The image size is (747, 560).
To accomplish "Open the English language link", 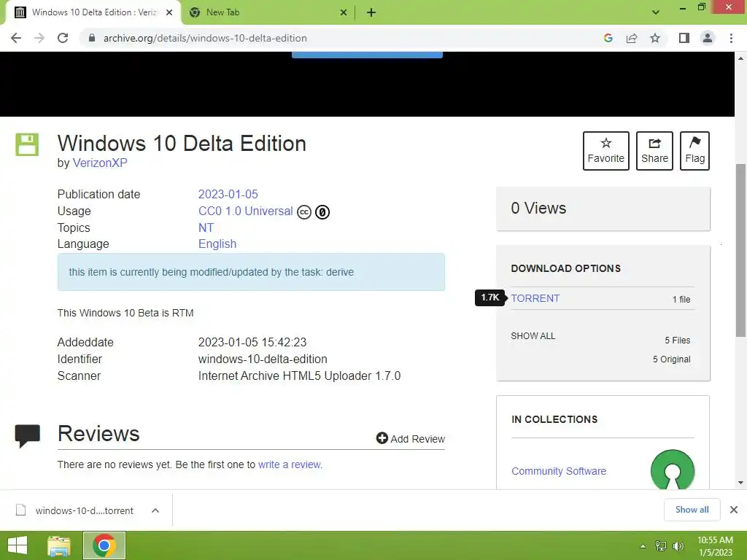I will [217, 244].
